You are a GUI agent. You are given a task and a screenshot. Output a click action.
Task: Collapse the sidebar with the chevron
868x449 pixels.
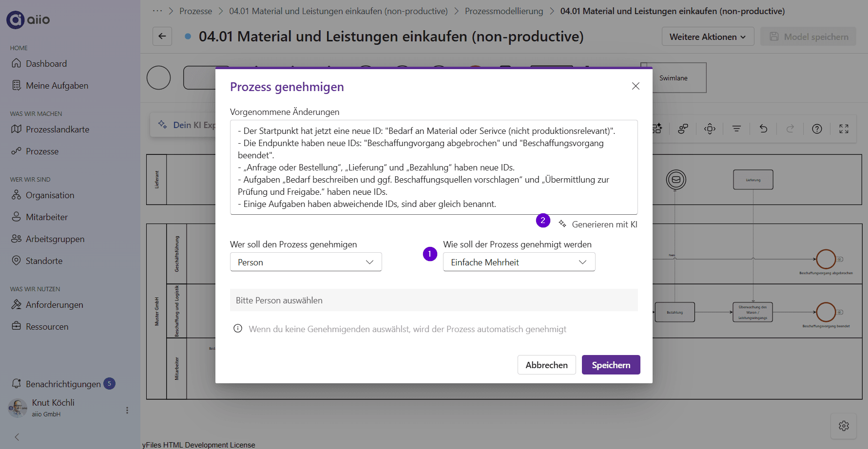click(17, 437)
